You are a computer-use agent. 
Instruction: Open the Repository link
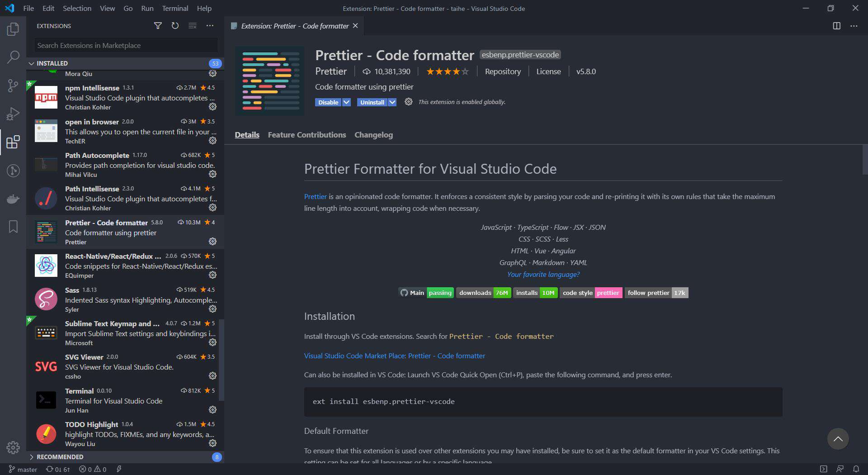[x=503, y=71]
